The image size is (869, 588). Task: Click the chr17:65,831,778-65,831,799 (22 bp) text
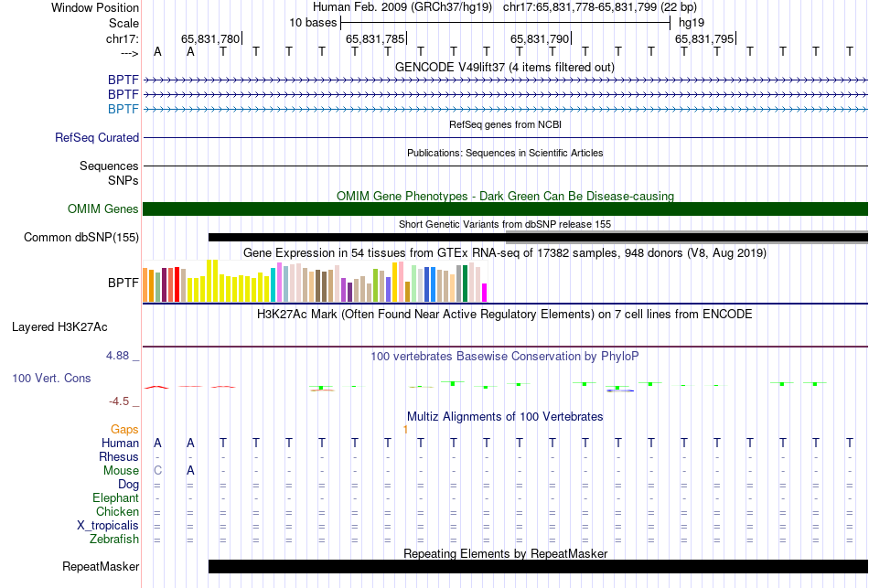[x=600, y=7]
